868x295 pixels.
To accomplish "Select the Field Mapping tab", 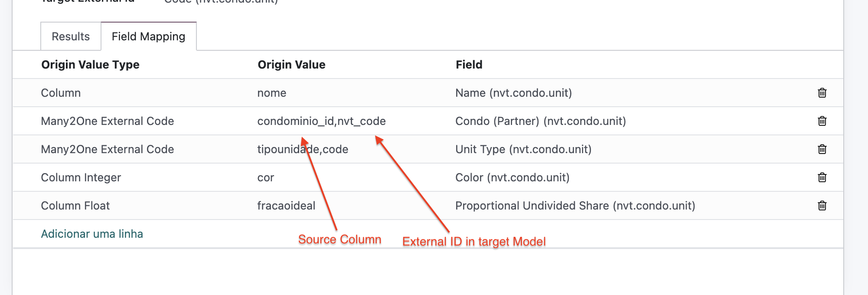I will 148,36.
